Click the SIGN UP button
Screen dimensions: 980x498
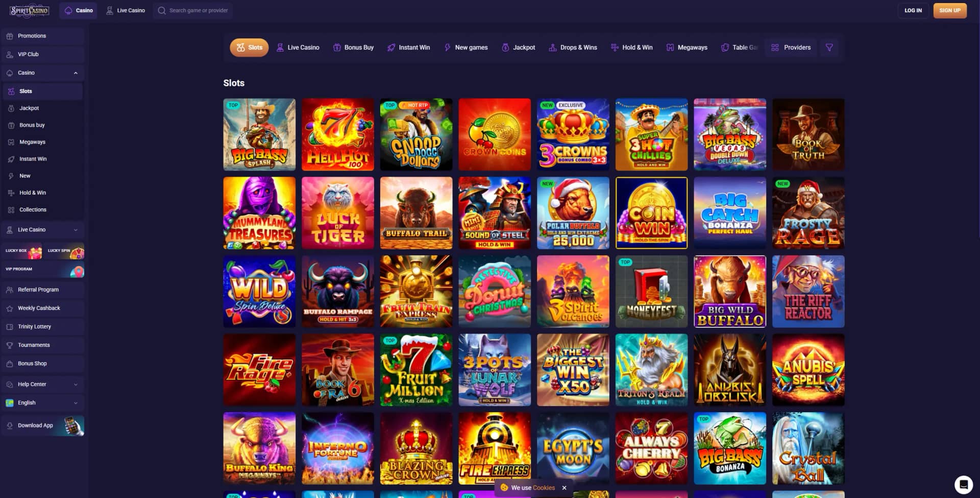[950, 10]
